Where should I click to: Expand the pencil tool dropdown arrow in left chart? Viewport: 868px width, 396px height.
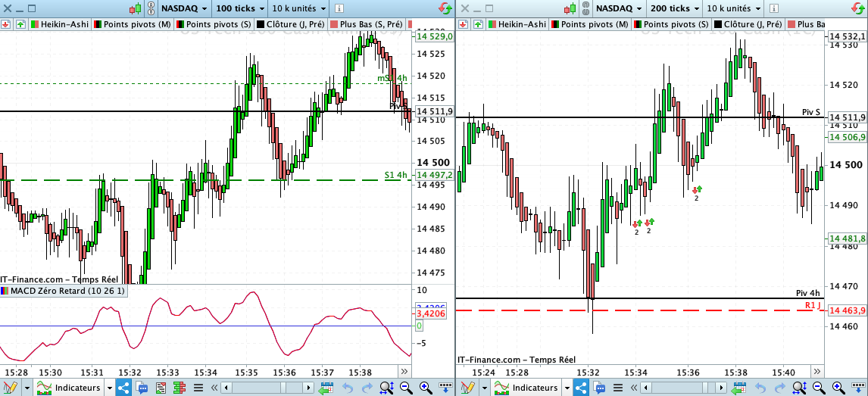tap(27, 388)
